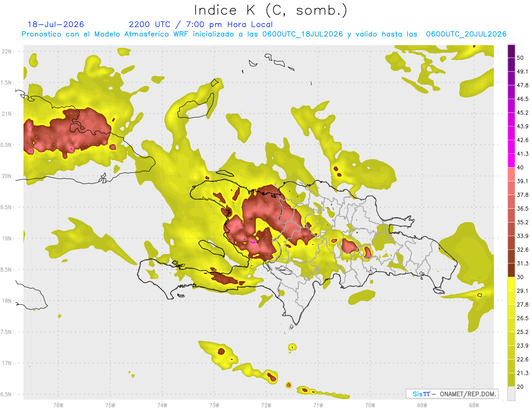Click the colorbar value "50"

tap(521, 58)
